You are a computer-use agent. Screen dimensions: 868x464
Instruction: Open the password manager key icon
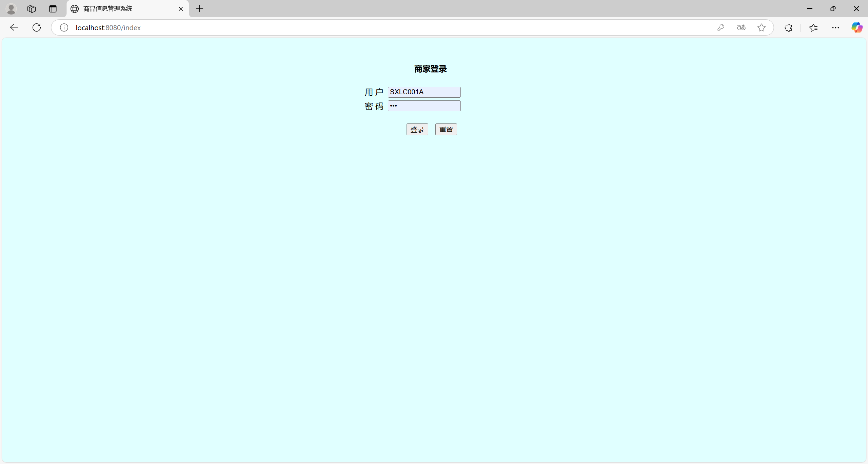point(721,27)
